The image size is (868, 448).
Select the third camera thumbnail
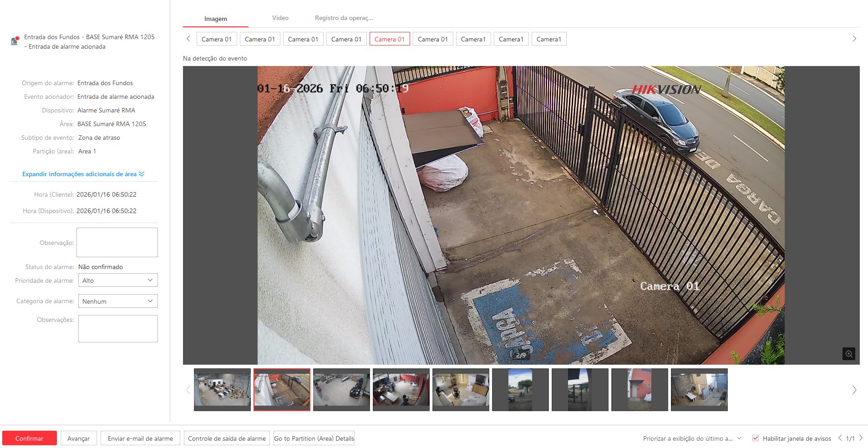[341, 389]
